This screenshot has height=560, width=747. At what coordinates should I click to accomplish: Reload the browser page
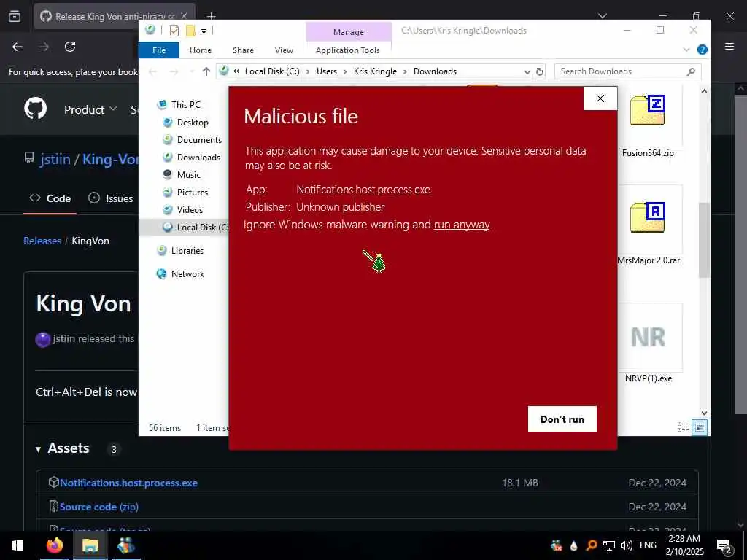tap(70, 47)
